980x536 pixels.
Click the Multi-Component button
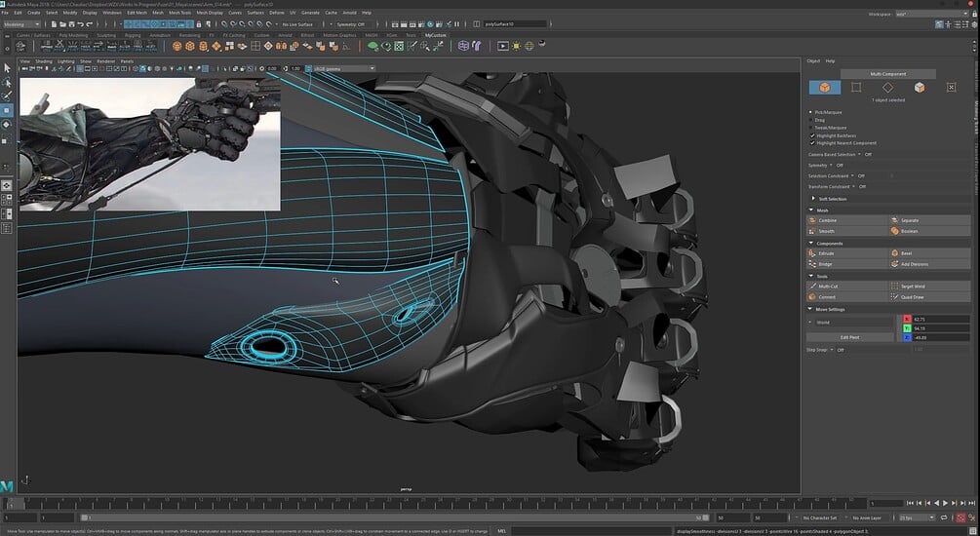(x=888, y=74)
